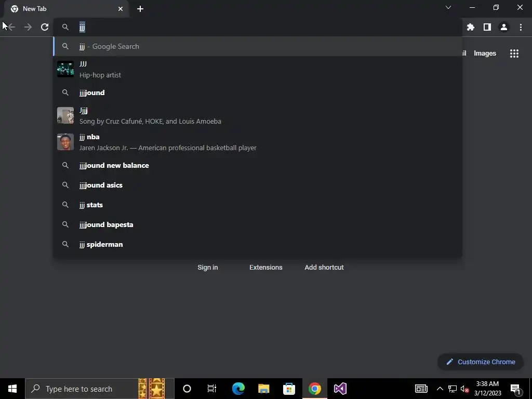Reload the page with the refresh icon

pyautogui.click(x=45, y=27)
